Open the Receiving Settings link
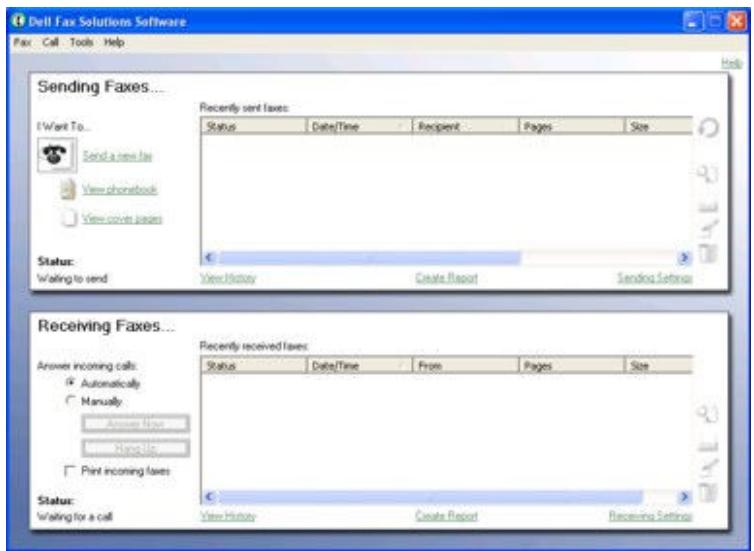This screenshot has width=754, height=551. [x=650, y=516]
